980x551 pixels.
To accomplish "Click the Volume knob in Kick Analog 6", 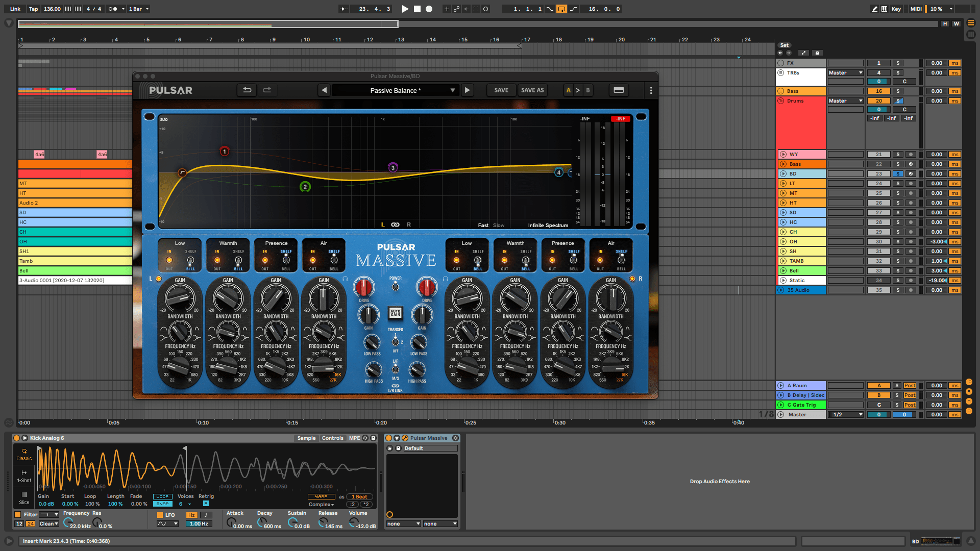I will (x=353, y=521).
